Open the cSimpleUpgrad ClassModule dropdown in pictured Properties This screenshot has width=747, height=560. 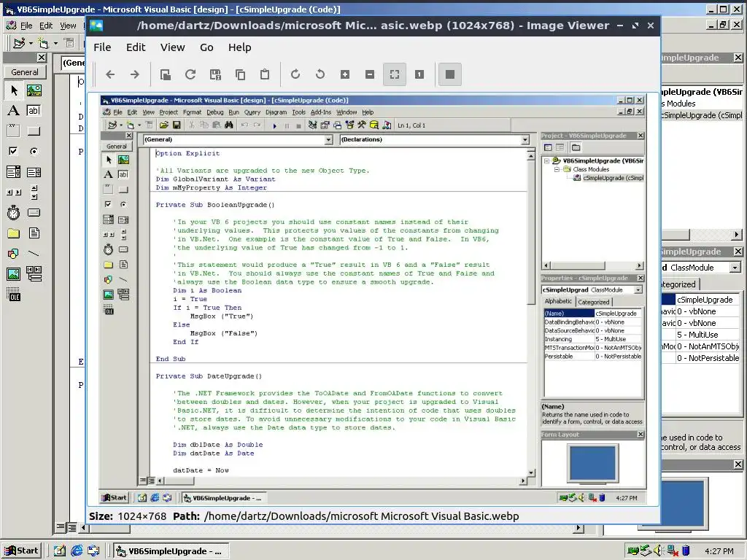pyautogui.click(x=638, y=289)
